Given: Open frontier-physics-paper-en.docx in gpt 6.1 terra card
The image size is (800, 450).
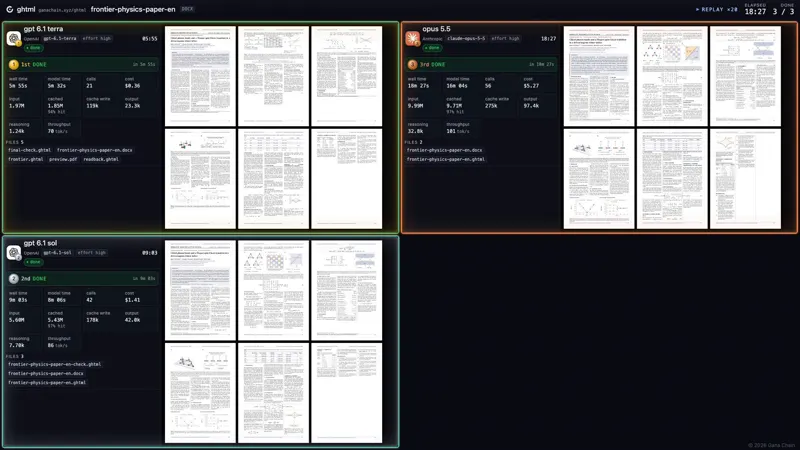Looking at the screenshot, I should 94,151.
